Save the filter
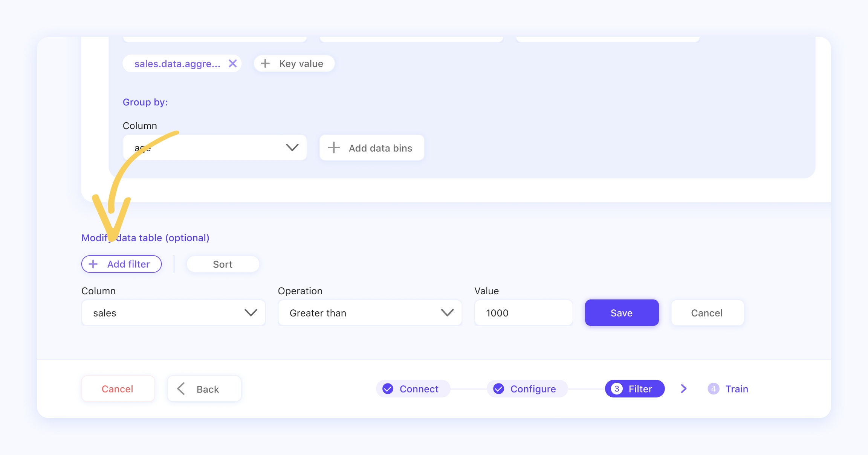 tap(622, 313)
